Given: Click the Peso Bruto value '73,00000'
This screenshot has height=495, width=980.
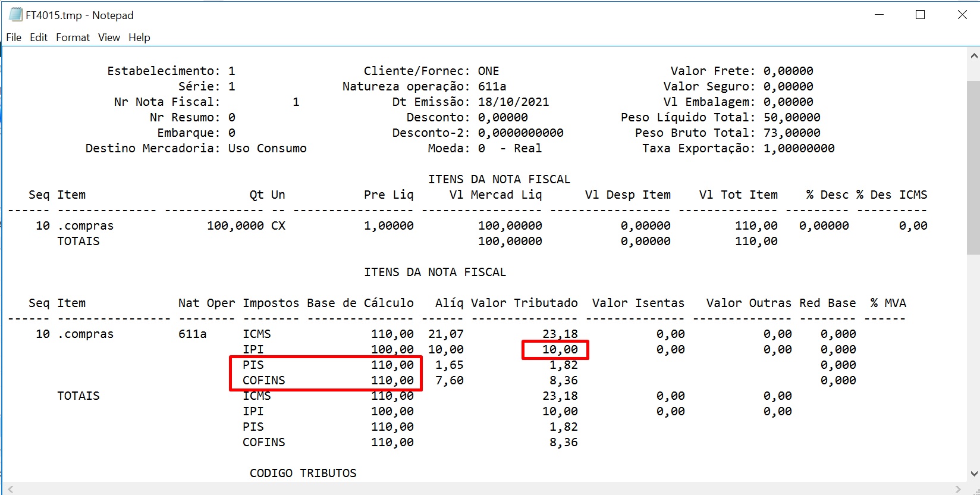Looking at the screenshot, I should [791, 133].
